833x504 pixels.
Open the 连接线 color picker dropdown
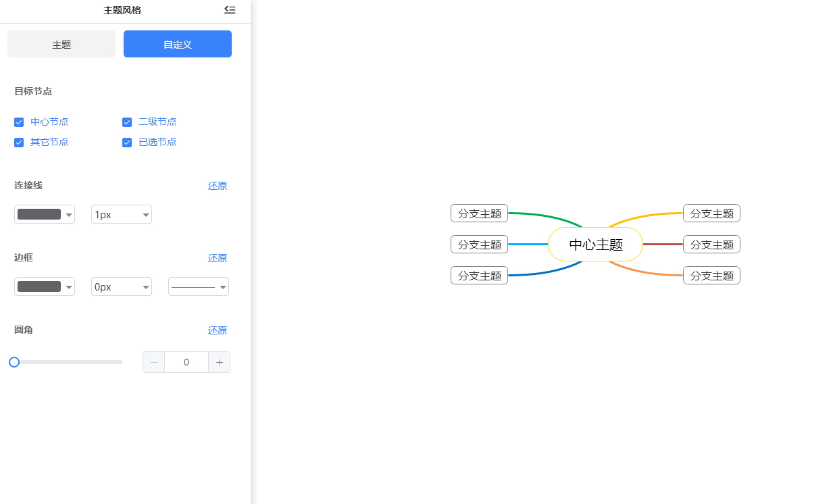45,214
